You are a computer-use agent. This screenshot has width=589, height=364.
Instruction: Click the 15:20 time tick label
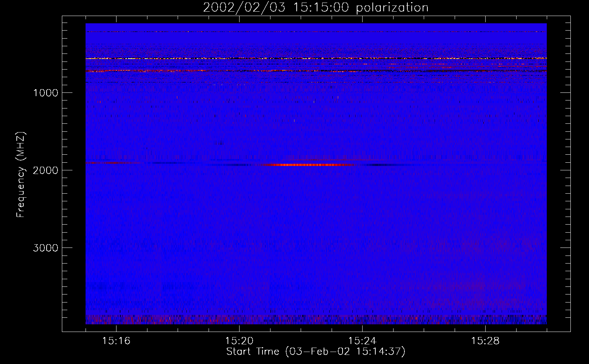click(239, 341)
